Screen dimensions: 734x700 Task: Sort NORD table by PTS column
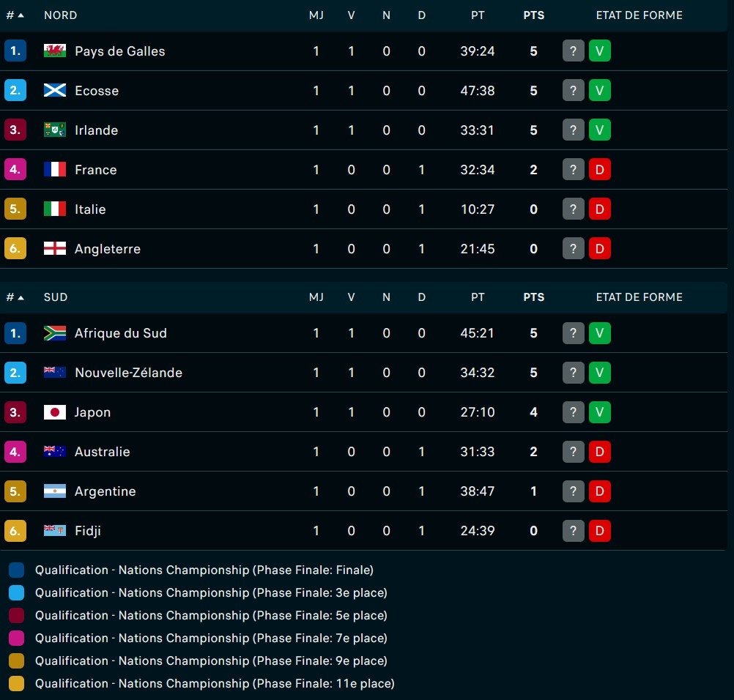(x=533, y=15)
